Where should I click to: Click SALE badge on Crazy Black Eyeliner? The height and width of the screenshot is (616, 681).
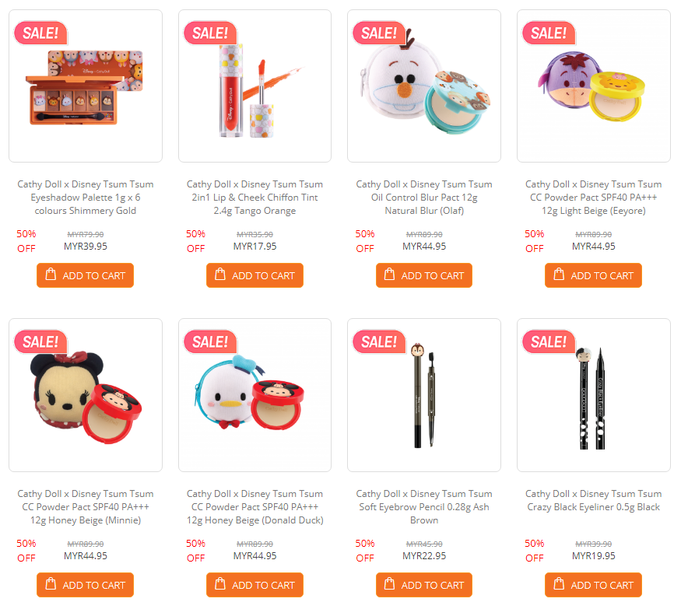(549, 342)
